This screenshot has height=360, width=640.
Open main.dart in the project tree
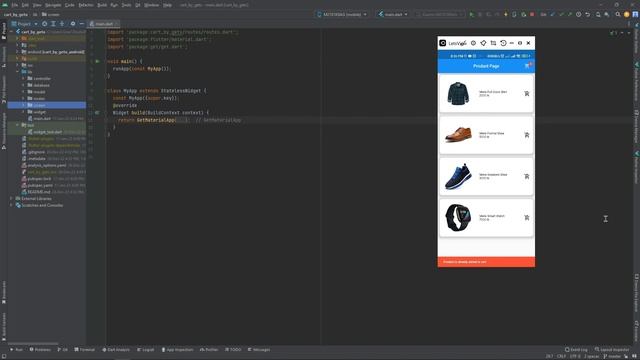pyautogui.click(x=42, y=119)
